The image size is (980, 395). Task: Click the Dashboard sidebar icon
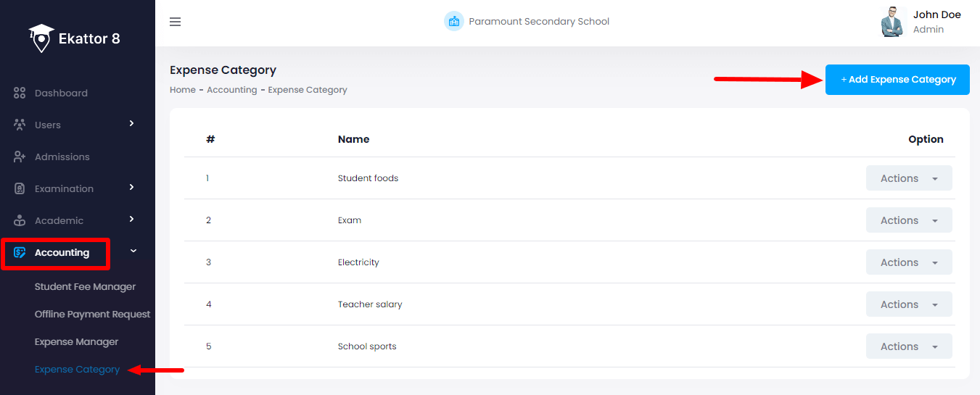click(x=20, y=93)
